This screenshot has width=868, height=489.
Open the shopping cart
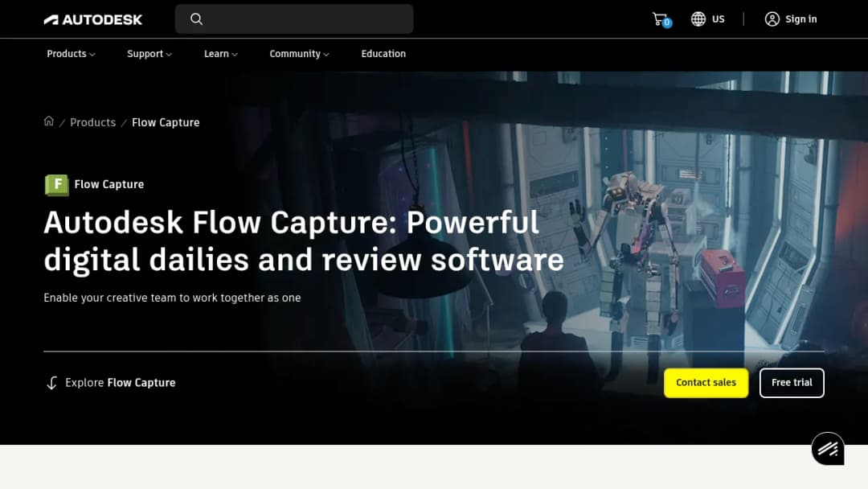point(661,19)
